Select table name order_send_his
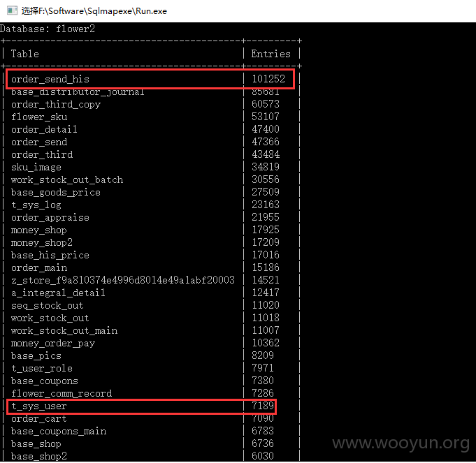The height and width of the screenshot is (463, 476). coord(50,79)
